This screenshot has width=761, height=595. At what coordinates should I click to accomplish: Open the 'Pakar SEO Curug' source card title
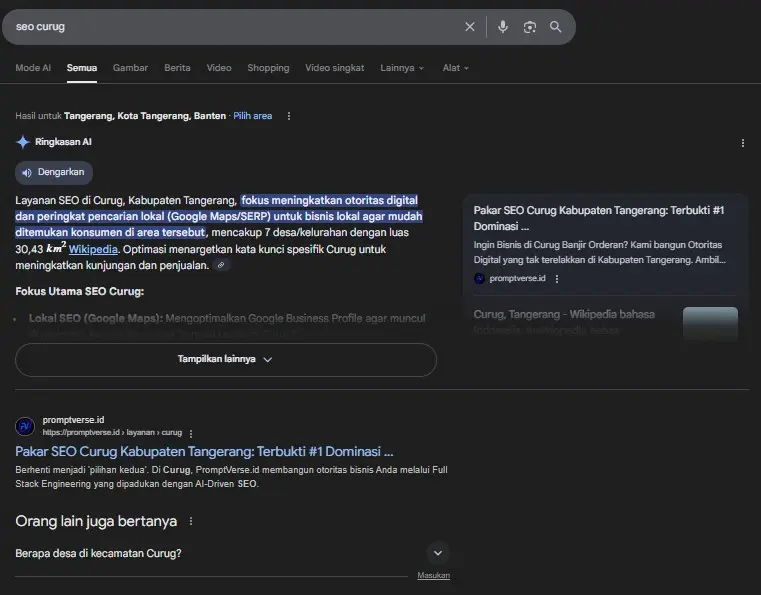click(x=599, y=218)
